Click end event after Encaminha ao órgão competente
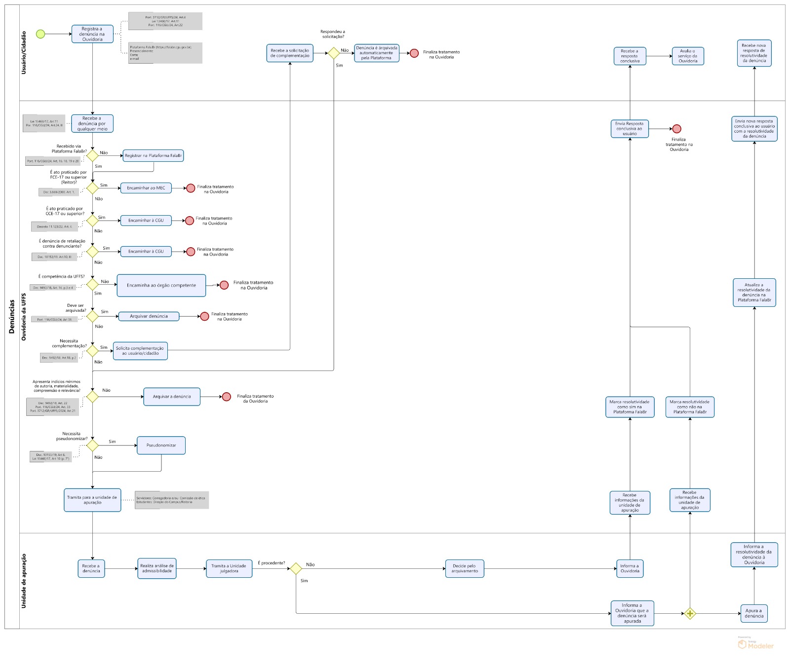Viewport: 790px width, 672px height. (x=224, y=285)
